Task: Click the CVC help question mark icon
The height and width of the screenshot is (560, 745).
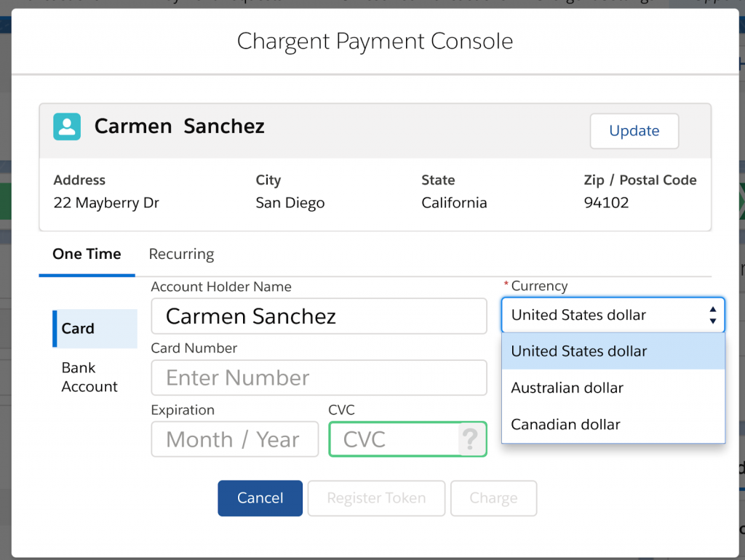Action: (470, 439)
